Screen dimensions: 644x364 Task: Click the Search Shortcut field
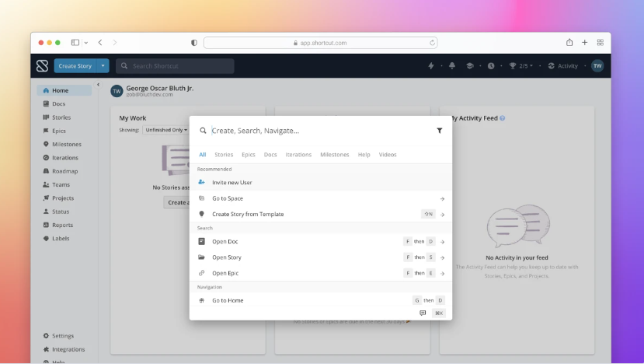[175, 66]
